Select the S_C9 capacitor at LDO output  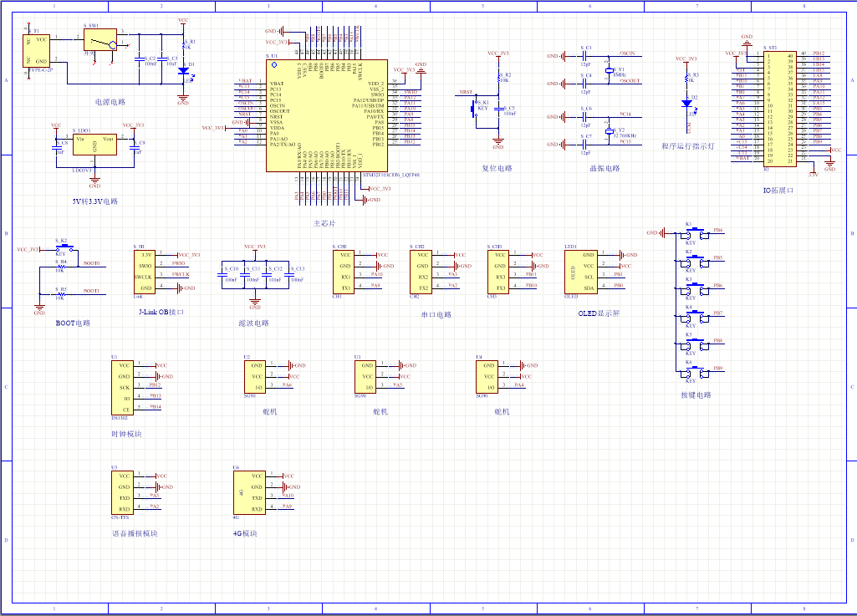(134, 147)
